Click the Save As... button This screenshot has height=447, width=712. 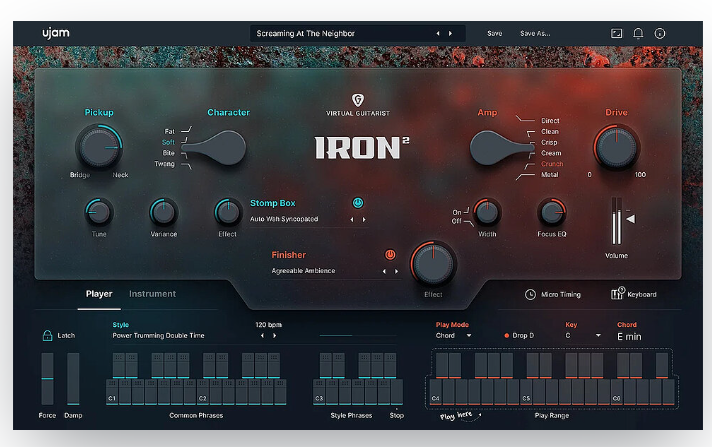tap(535, 34)
